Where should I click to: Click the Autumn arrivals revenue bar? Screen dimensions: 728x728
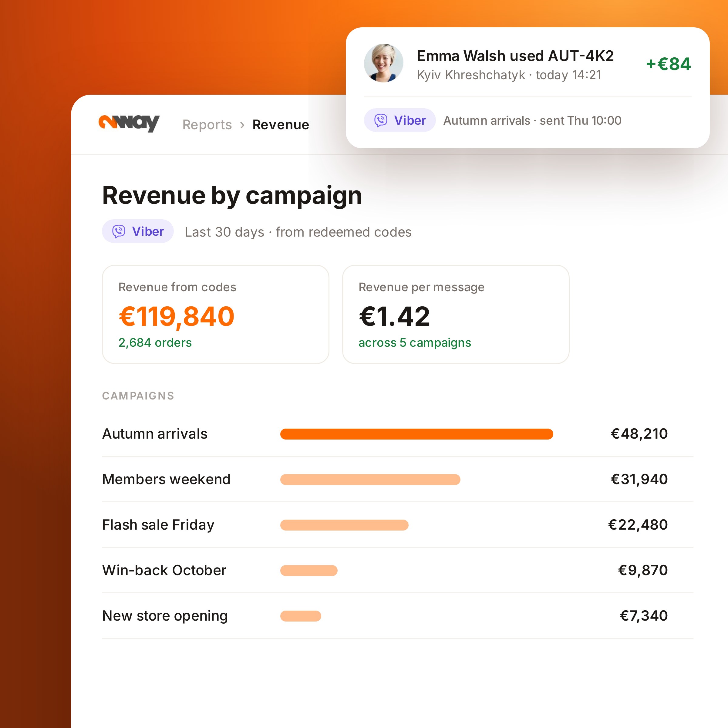[416, 434]
